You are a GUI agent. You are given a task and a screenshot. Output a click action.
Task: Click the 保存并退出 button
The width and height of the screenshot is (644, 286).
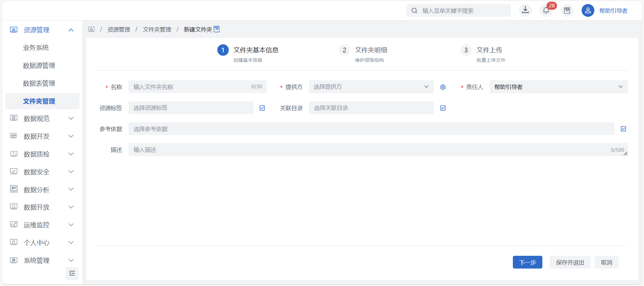(x=570, y=262)
